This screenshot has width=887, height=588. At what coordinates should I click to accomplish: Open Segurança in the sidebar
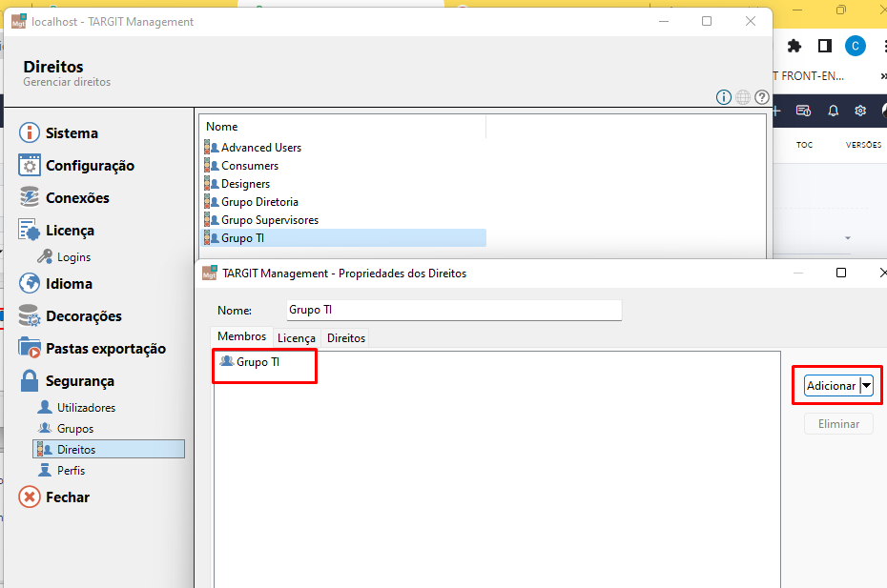click(x=66, y=381)
